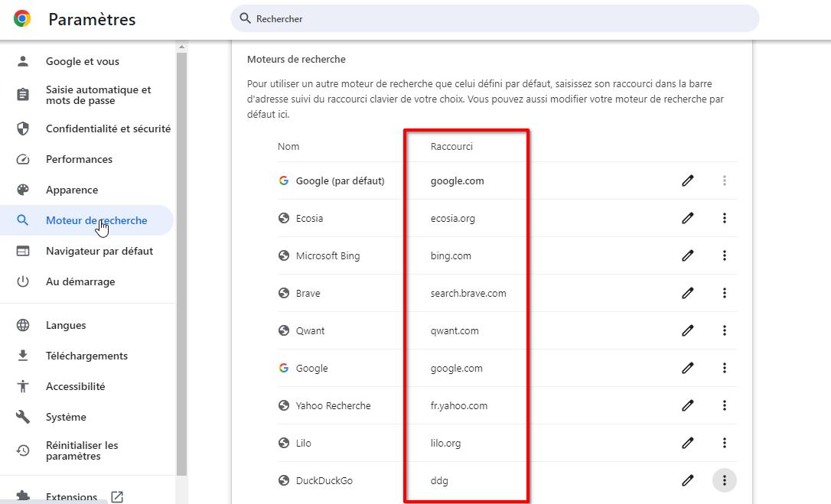The image size is (831, 504).
Task: Click the paint palette icon beside Apparence
Action: [x=23, y=190]
